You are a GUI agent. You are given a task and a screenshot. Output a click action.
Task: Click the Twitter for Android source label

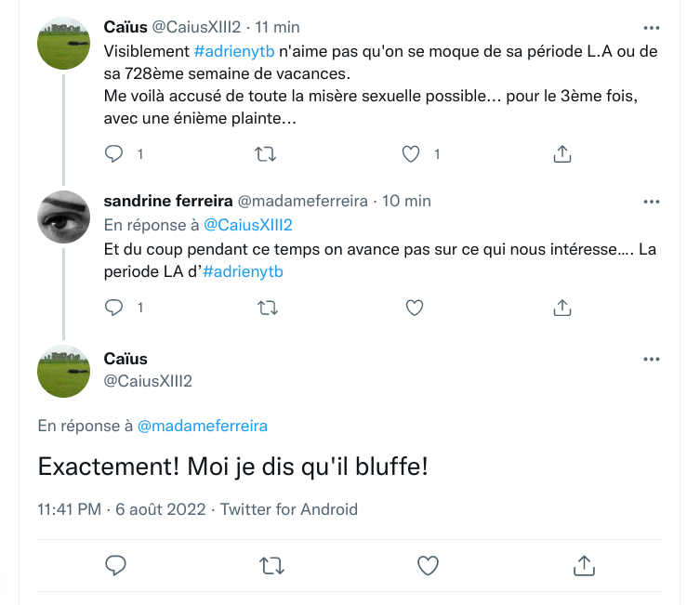289,509
